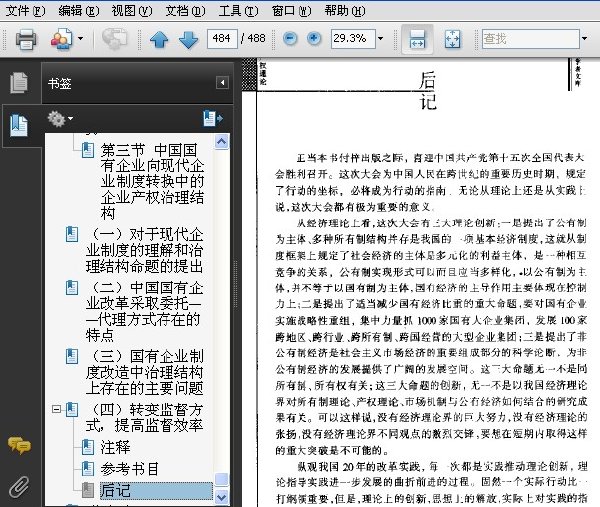The image size is (600, 507).
Task: Open the zoom level dropdown arrow
Action: [380, 38]
